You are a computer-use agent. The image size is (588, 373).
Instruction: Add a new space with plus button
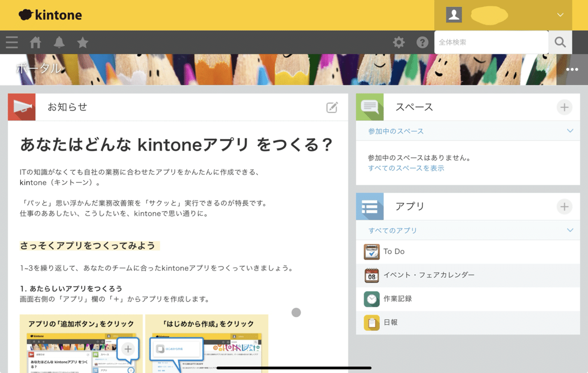(x=564, y=107)
